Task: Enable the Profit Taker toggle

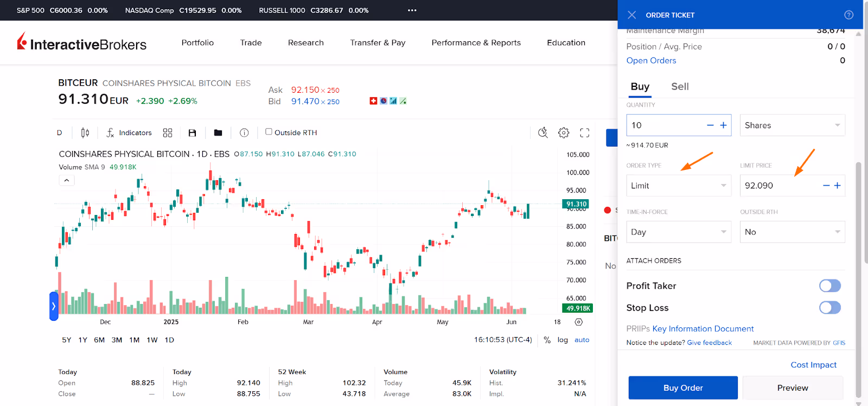Action: pyautogui.click(x=830, y=286)
